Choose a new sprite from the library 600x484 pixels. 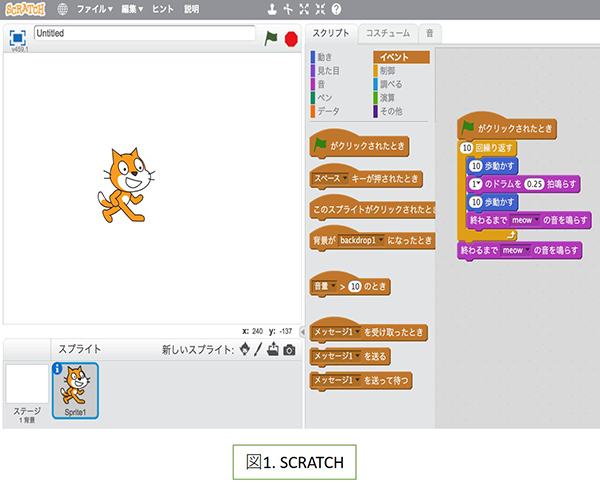[245, 349]
